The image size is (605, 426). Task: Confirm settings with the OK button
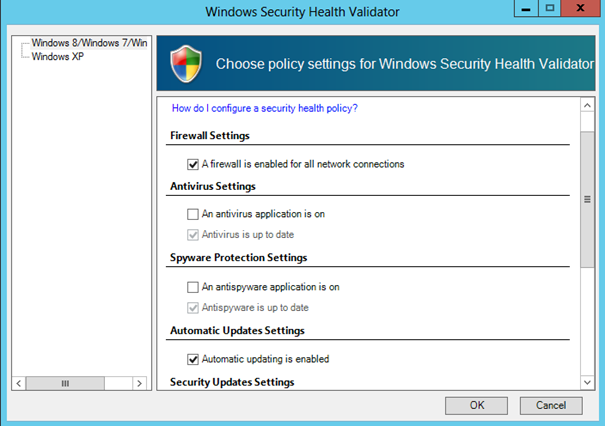[x=477, y=406]
